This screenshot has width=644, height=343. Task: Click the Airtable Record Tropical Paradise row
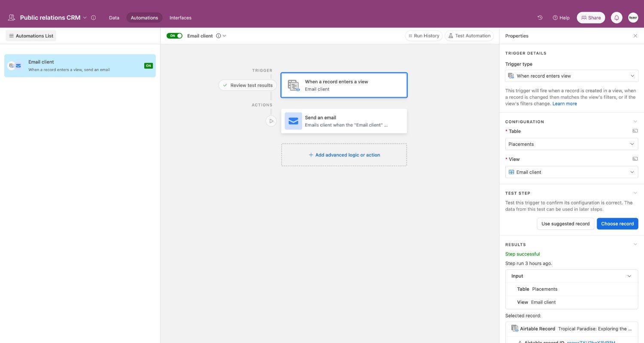pyautogui.click(x=572, y=329)
